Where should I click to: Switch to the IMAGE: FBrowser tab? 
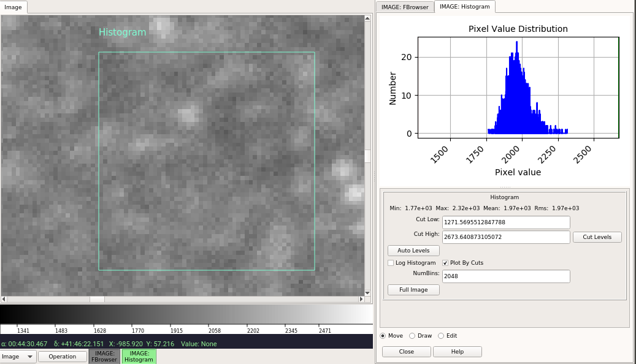click(405, 7)
